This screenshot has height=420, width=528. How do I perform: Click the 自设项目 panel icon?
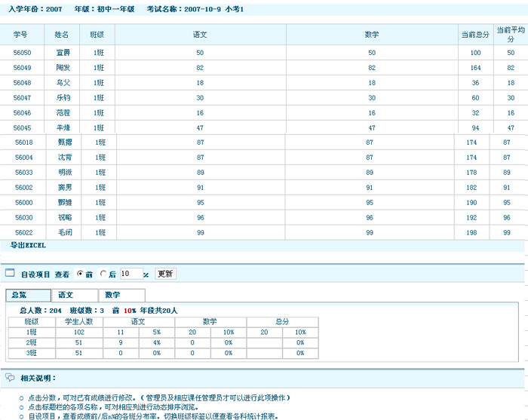(x=10, y=274)
